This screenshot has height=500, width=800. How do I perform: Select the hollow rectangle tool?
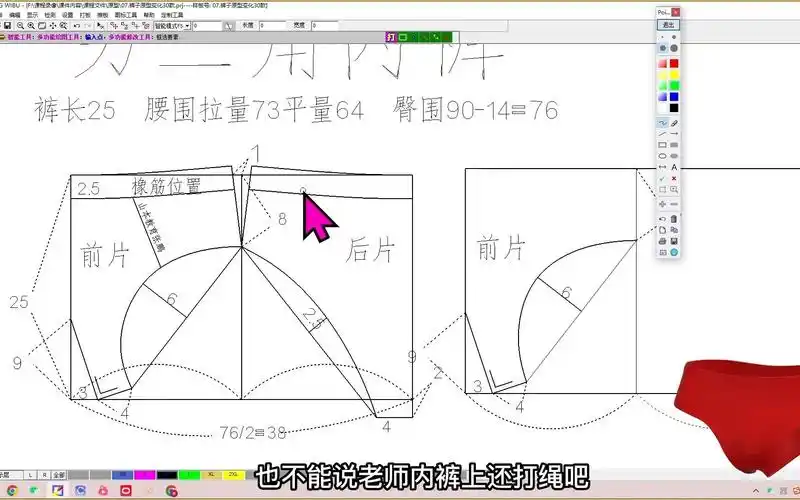point(662,145)
